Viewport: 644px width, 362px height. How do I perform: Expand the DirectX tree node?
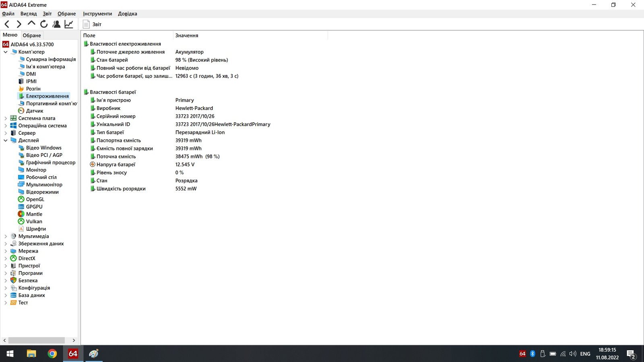click(6, 258)
